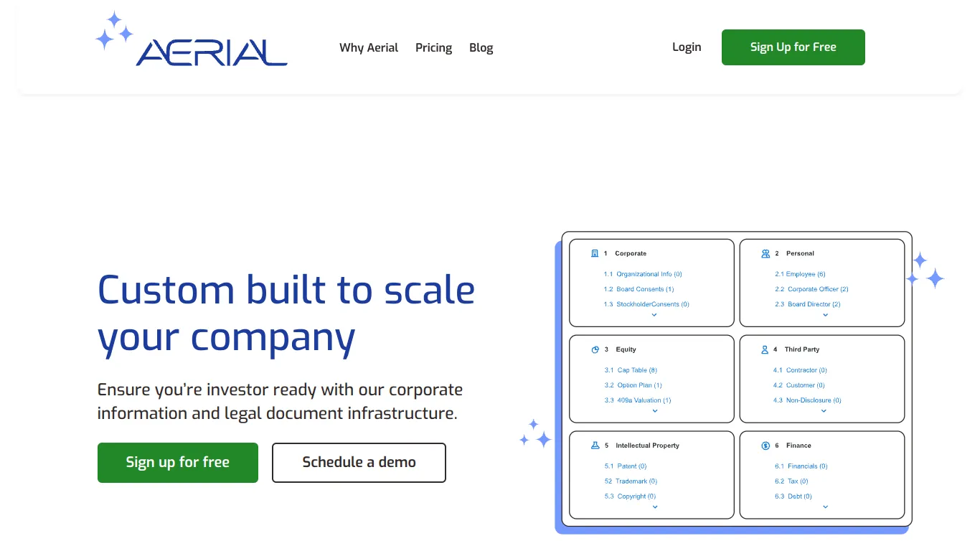
Task: Click the Schedule a demo button
Action: (x=359, y=462)
